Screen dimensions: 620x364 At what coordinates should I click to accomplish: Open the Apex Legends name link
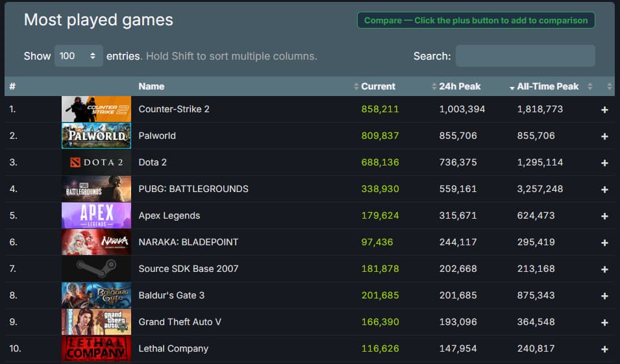click(x=169, y=215)
